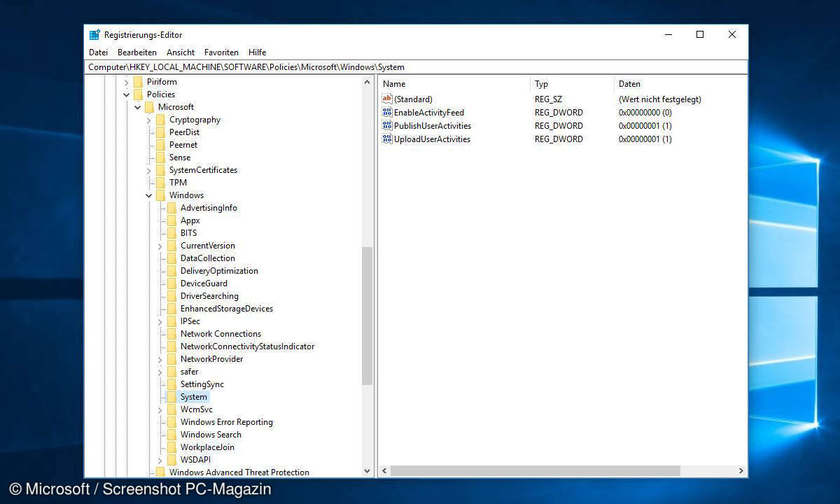840x504 pixels.
Task: Click the Peernet folder icon
Action: [160, 145]
